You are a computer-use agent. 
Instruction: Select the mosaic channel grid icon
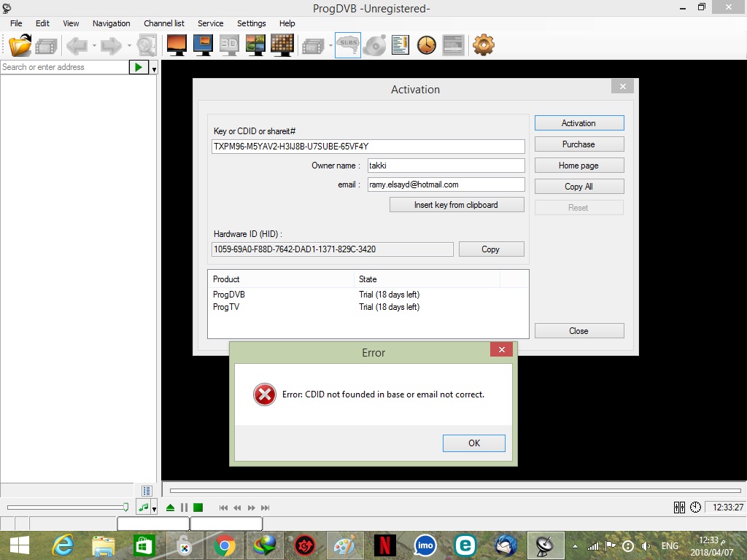[x=282, y=45]
